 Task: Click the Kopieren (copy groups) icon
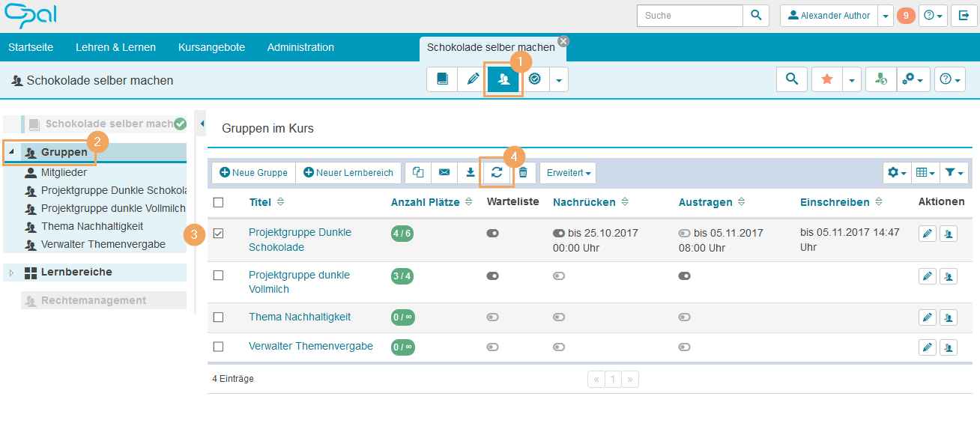click(417, 172)
